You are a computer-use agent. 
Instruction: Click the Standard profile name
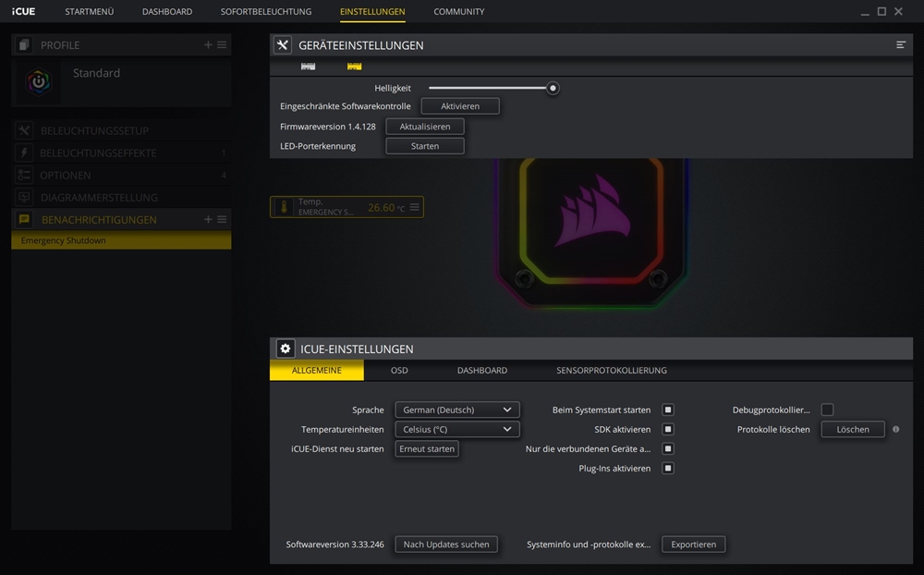[96, 73]
